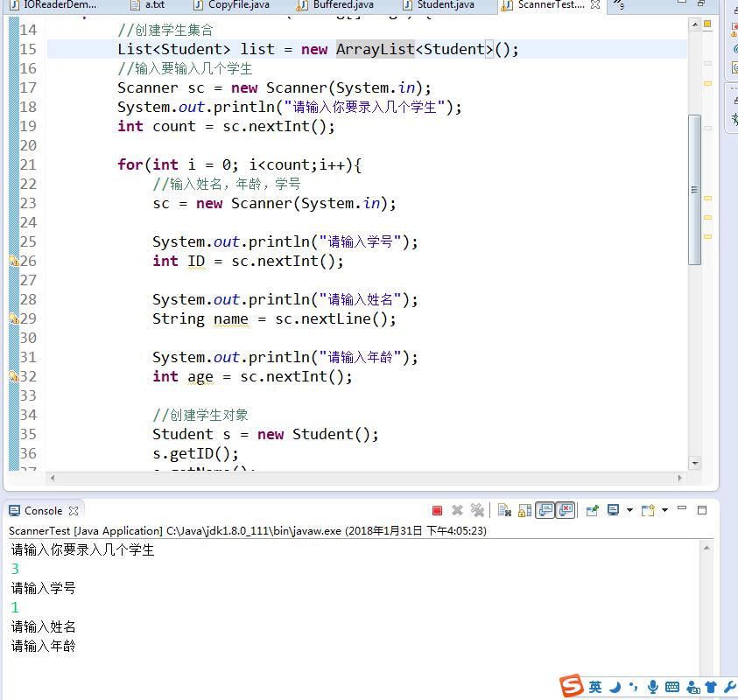Click the 'name' variable on line 29
The height and width of the screenshot is (700, 738).
tap(230, 319)
